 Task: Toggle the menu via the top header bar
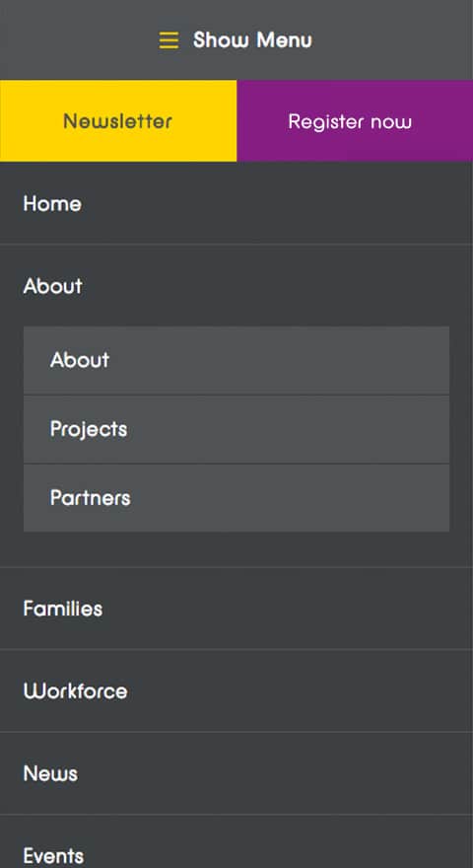(x=236, y=39)
